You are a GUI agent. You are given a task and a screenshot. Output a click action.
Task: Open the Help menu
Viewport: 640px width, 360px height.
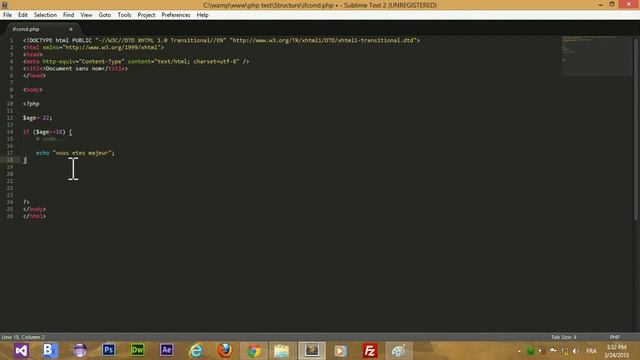[202, 15]
